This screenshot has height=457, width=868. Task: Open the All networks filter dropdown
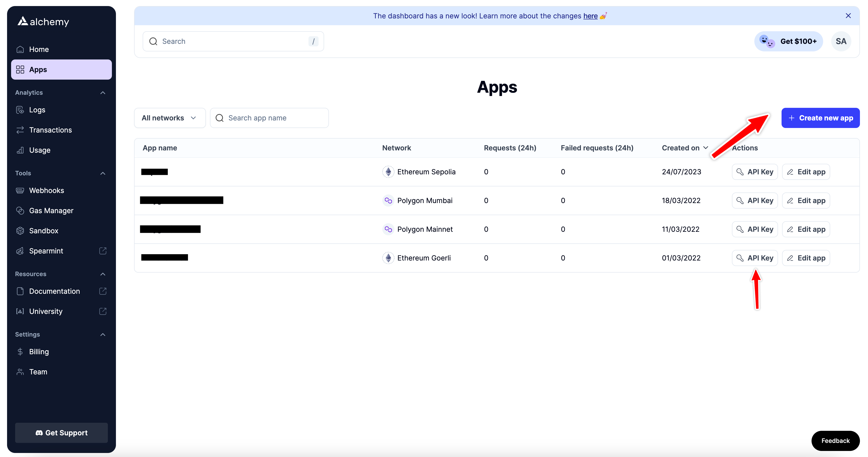point(169,118)
